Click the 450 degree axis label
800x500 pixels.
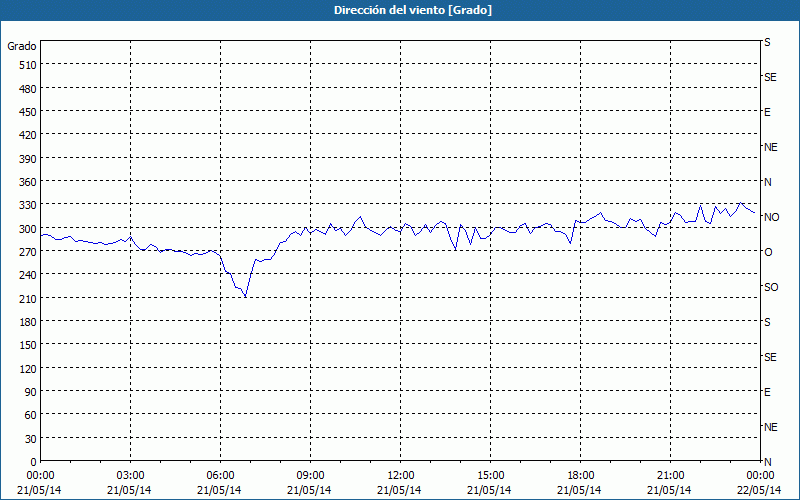(29, 112)
